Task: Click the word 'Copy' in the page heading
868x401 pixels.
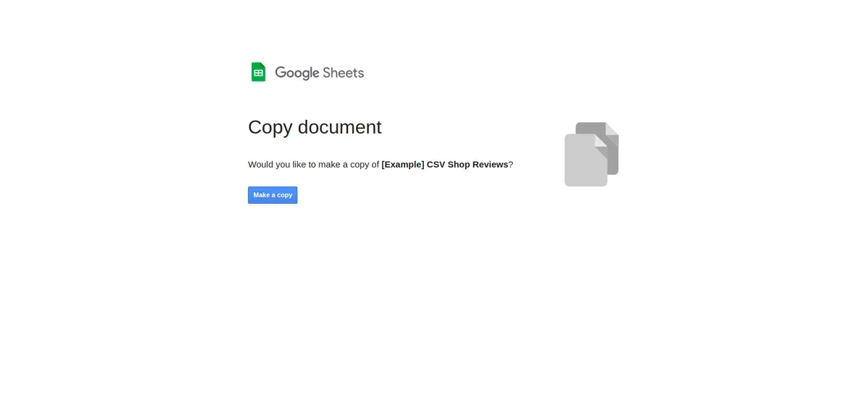Action: tap(270, 127)
